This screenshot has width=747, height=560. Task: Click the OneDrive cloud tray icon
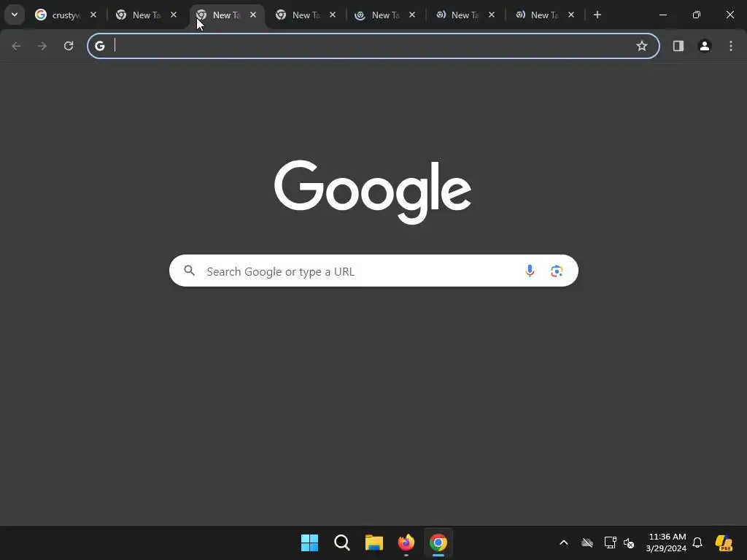(587, 542)
